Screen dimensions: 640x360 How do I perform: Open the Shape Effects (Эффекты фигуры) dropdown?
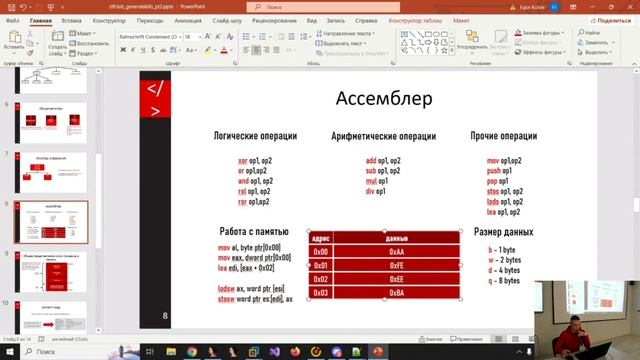(x=540, y=52)
